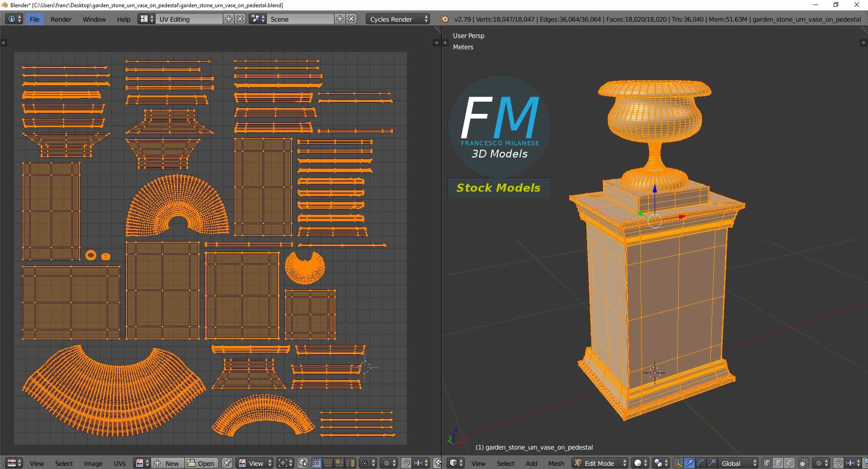Click the Blender logo icon in the info header
Image resolution: width=868 pixels, height=469 pixels.
[x=444, y=19]
